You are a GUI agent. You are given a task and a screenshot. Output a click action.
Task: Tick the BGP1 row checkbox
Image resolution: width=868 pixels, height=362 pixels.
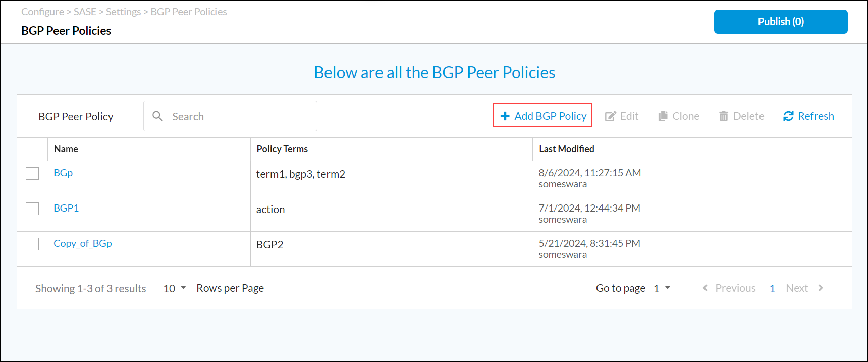coord(32,209)
